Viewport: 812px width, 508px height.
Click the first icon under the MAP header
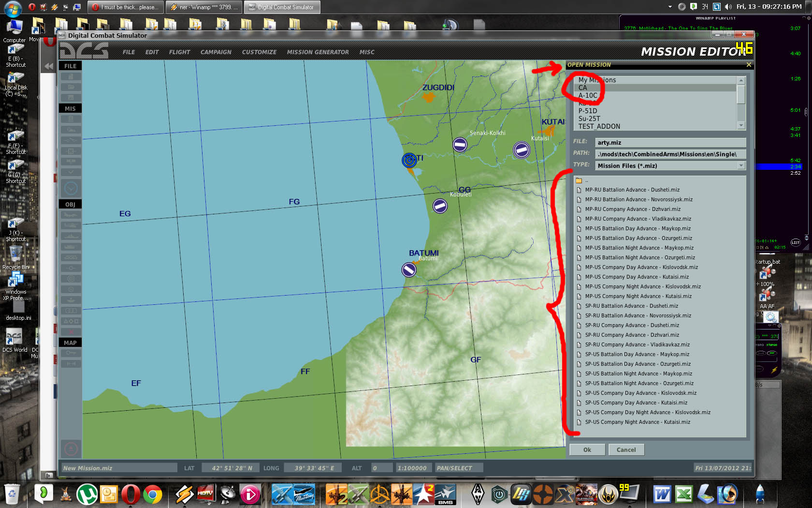click(x=71, y=353)
